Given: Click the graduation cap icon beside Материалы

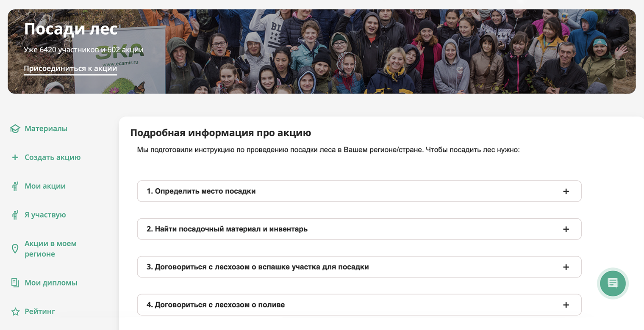Looking at the screenshot, I should 15,129.
